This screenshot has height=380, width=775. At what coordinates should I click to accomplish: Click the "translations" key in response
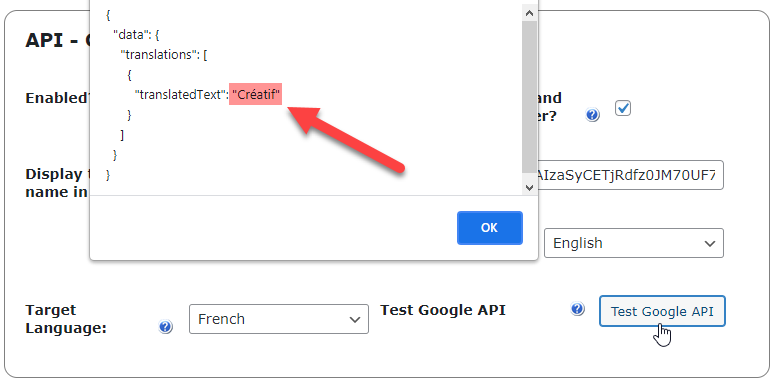(x=160, y=54)
